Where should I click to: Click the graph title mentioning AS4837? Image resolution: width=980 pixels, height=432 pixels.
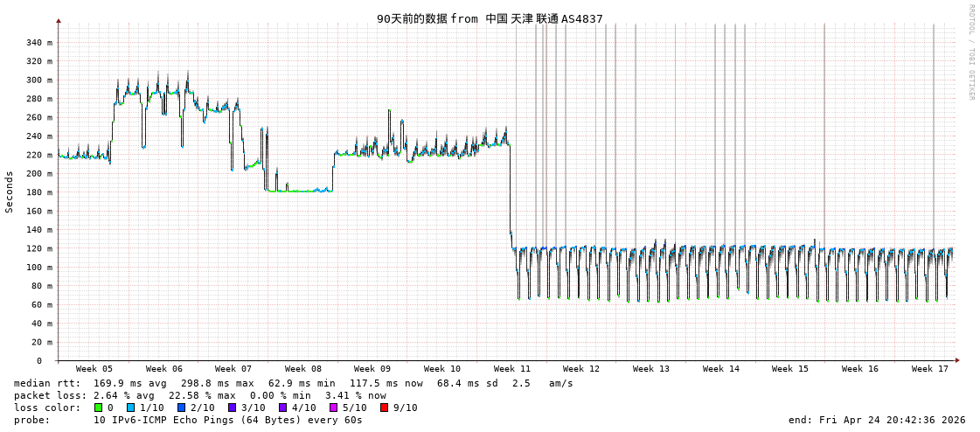click(x=490, y=18)
